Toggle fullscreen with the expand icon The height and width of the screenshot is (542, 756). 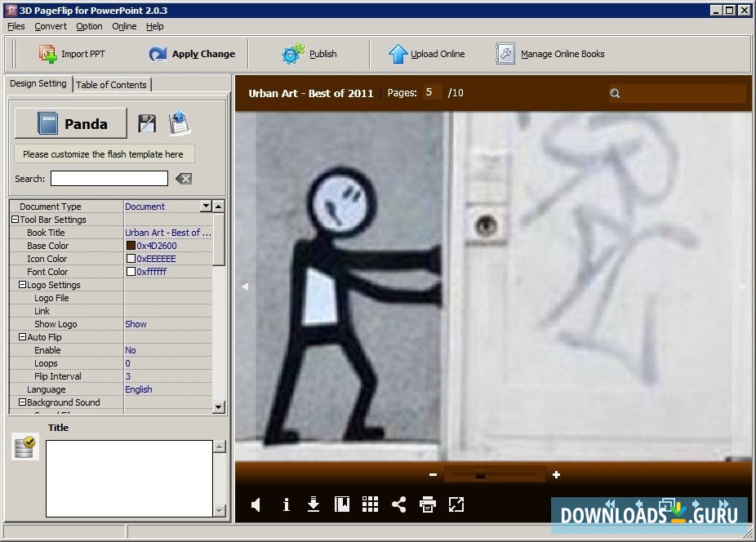[456, 504]
